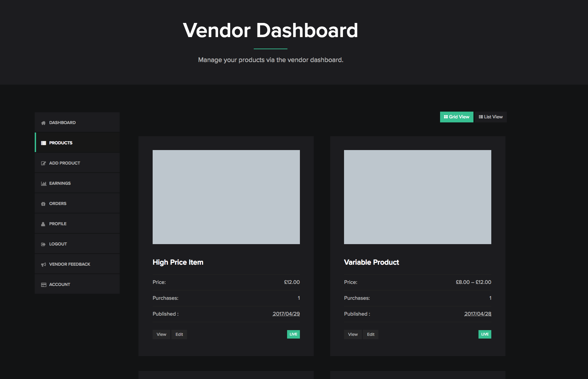The image size is (588, 379).
Task: Click the £12.00 price value
Action: [x=292, y=282]
